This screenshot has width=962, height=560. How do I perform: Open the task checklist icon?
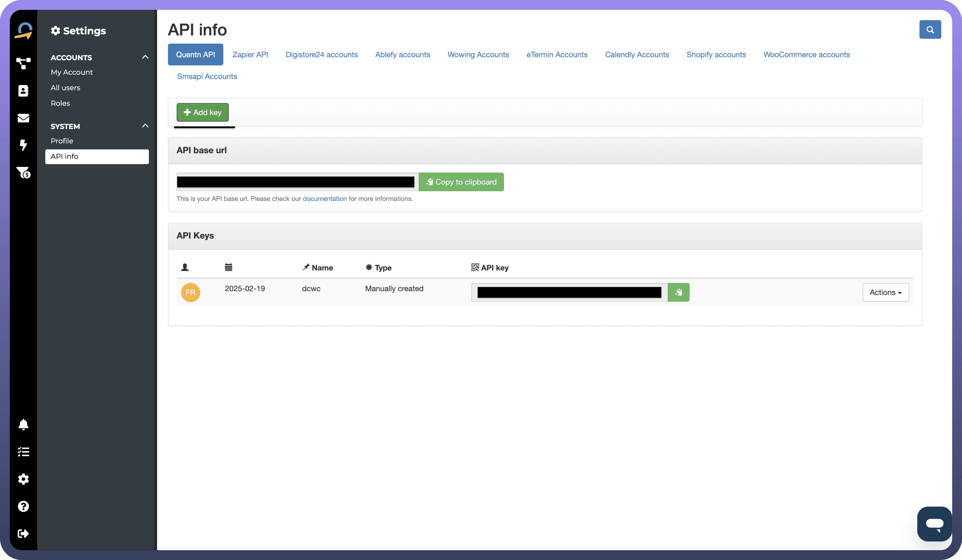tap(23, 452)
